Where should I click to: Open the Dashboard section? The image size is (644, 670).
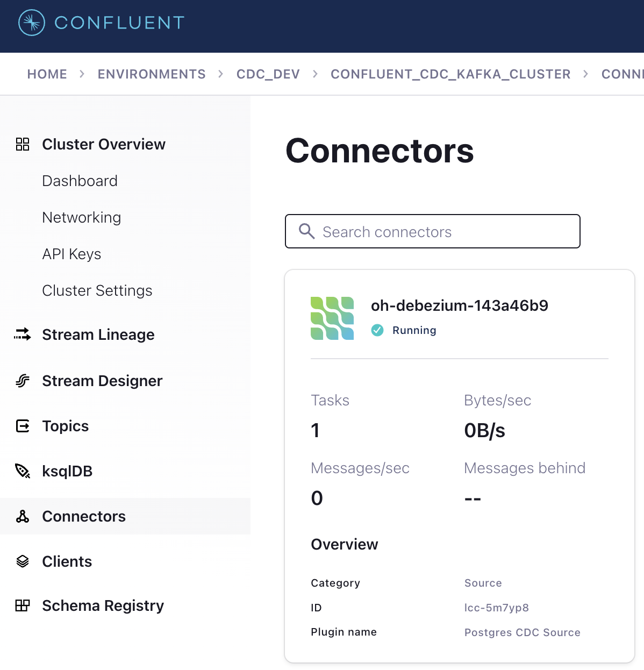[80, 181]
